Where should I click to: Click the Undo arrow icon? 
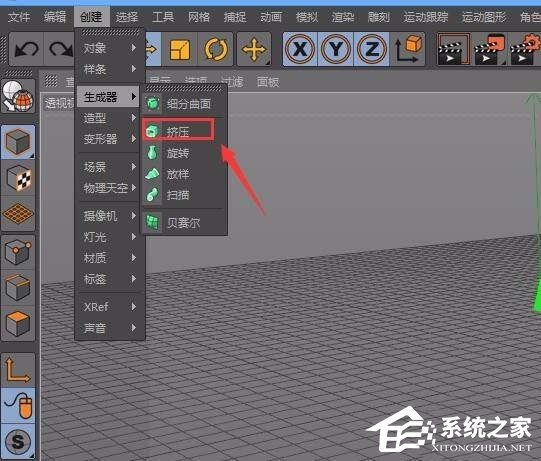[27, 49]
